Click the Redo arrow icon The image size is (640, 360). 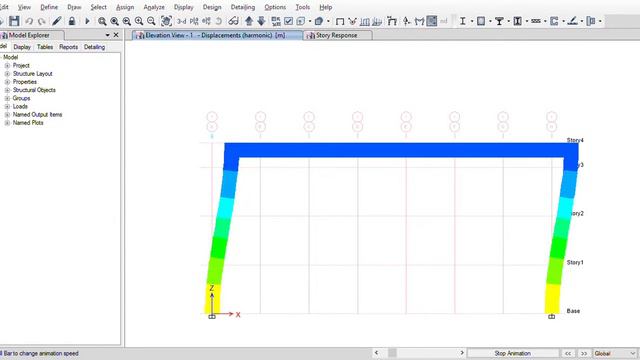click(x=42, y=21)
